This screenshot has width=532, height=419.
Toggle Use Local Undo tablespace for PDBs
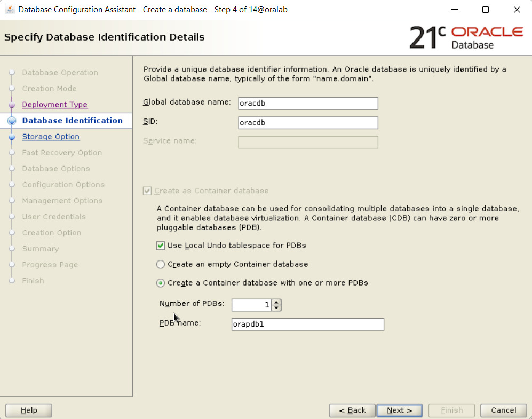click(161, 246)
